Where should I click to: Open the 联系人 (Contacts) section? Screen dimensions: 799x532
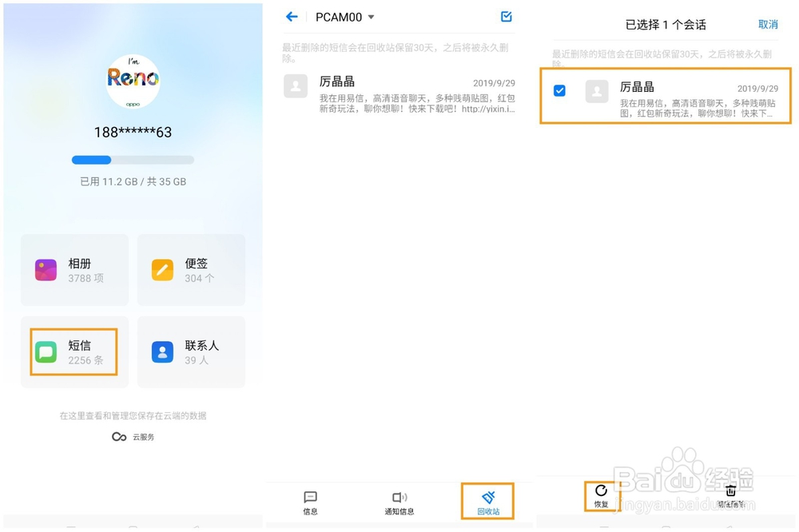pos(191,351)
